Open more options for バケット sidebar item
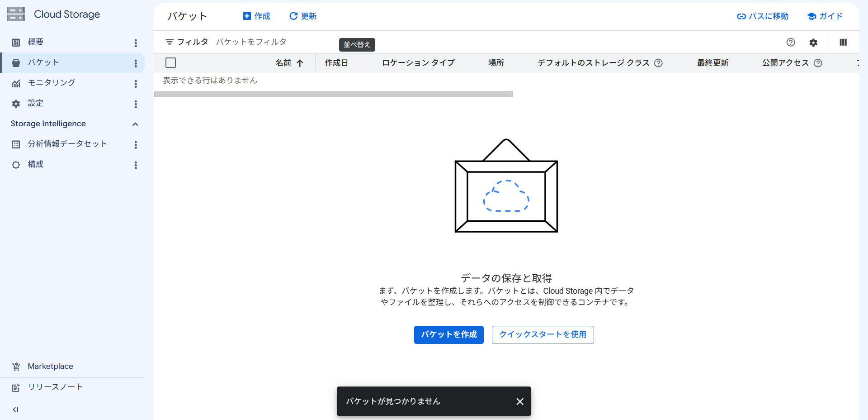The width and height of the screenshot is (868, 420). coord(136,63)
